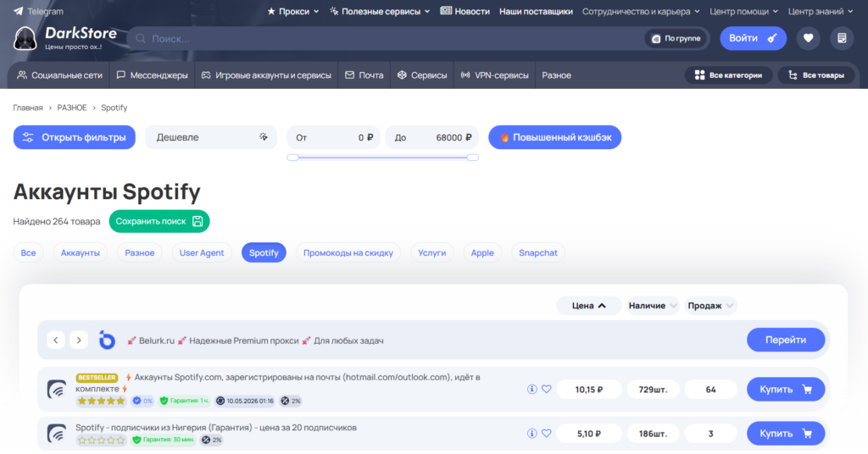
Task: Open Почта category
Action: (x=364, y=75)
